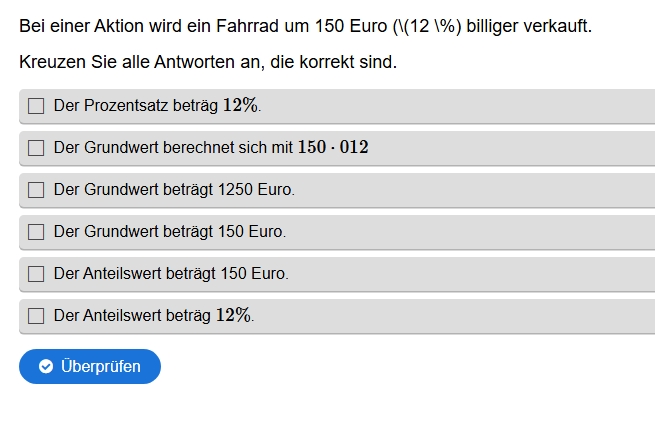Click the label "Der Grundwert berechnet sich mit"

173,148
